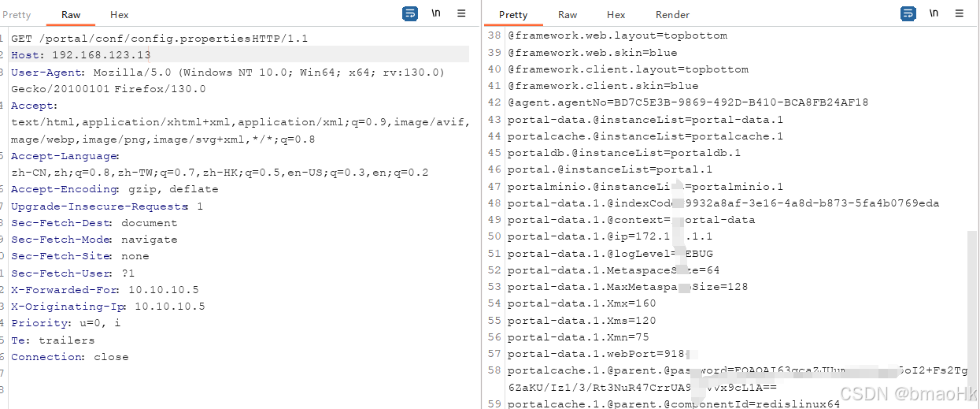Select the response Pretty tab
Viewport: 980px width, 409px height.
coord(513,15)
